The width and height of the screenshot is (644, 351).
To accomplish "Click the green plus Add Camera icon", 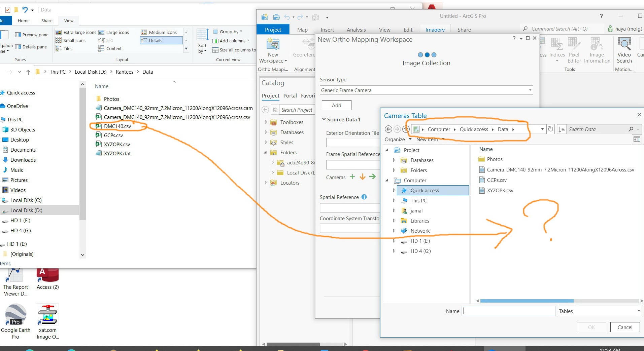I will pos(352,177).
